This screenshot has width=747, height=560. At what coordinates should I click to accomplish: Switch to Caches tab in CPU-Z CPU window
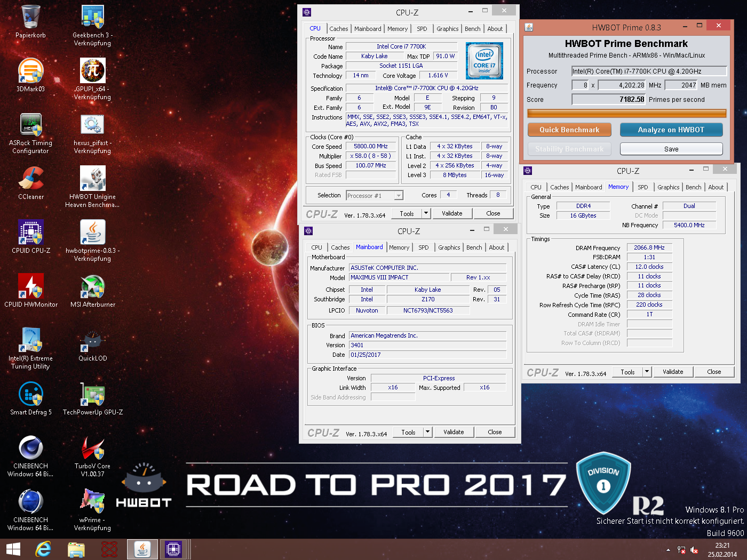(x=339, y=29)
